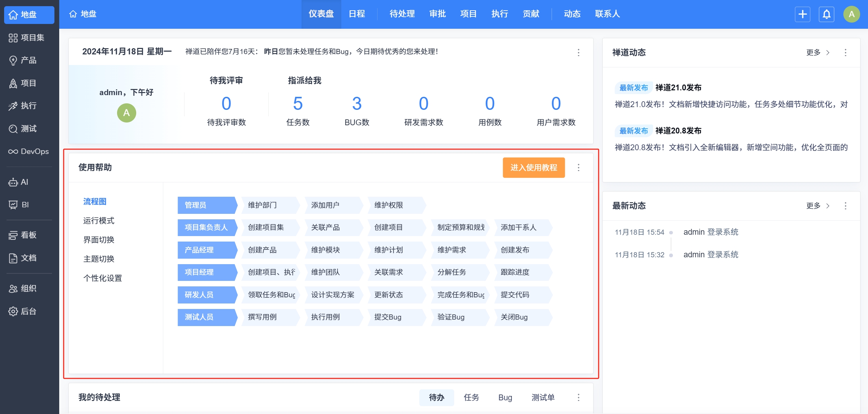Click the notification bell icon
This screenshot has height=414, width=868.
826,14
